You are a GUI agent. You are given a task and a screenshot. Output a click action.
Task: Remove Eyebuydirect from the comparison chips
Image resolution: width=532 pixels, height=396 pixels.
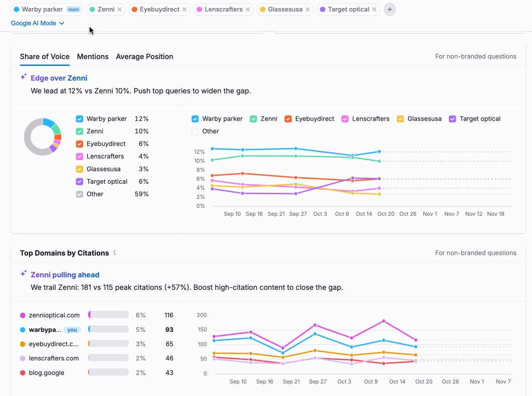(x=184, y=9)
